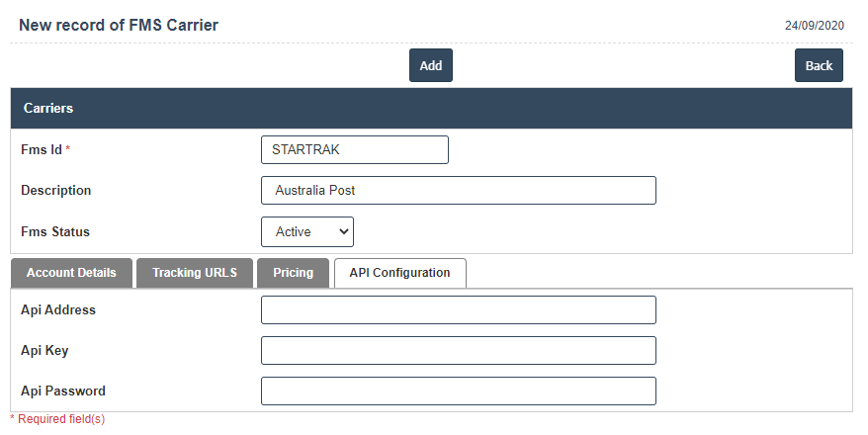The width and height of the screenshot is (868, 435).
Task: Focus the Api Key text box
Action: pyautogui.click(x=458, y=350)
